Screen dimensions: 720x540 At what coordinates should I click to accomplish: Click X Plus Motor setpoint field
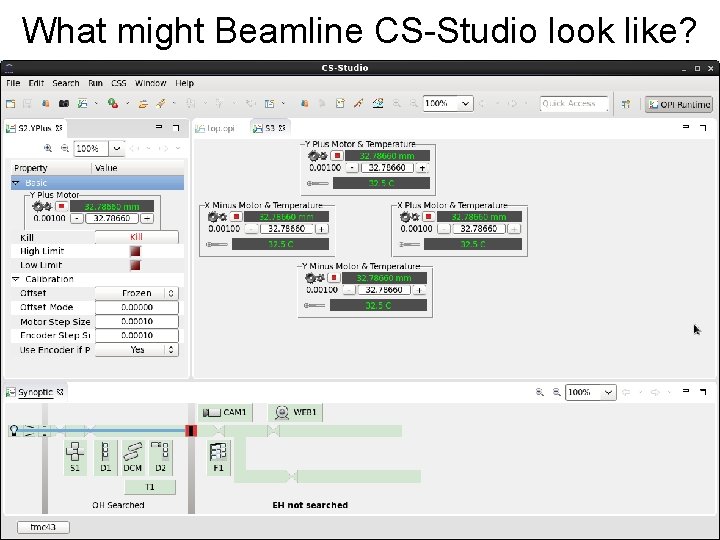(478, 229)
